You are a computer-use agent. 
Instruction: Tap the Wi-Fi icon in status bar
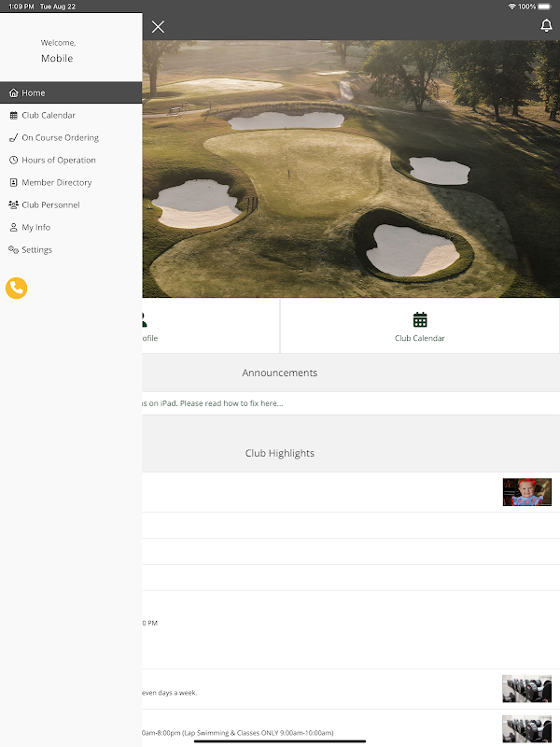coord(511,7)
